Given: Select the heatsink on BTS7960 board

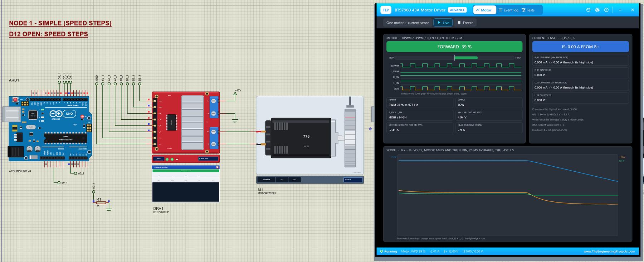Looking at the screenshot, I should (x=192, y=123).
